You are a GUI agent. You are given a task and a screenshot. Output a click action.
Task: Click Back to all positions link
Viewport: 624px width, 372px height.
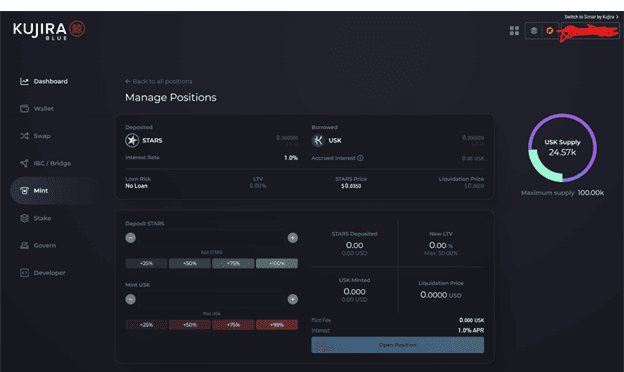click(x=158, y=81)
